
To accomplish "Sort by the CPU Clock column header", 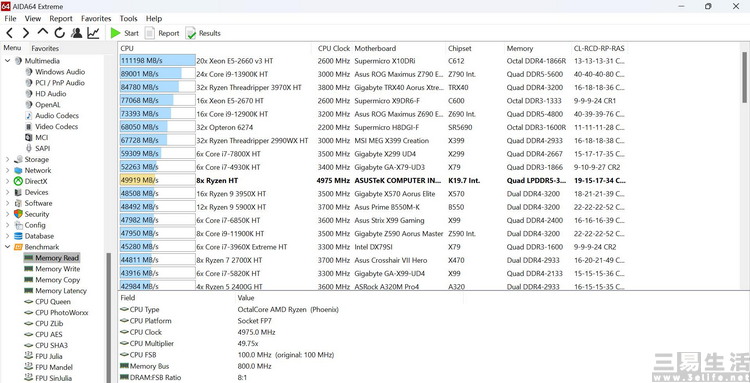I will tap(334, 48).
